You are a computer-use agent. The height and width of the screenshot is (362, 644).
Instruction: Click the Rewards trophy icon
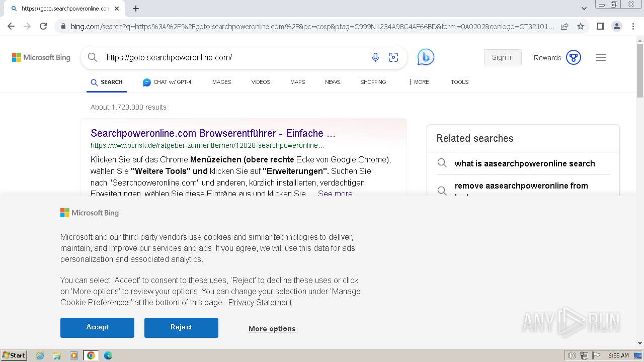click(574, 57)
